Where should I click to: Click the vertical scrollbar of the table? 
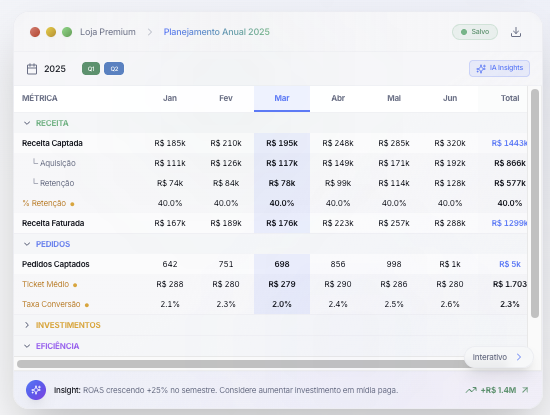535,203
